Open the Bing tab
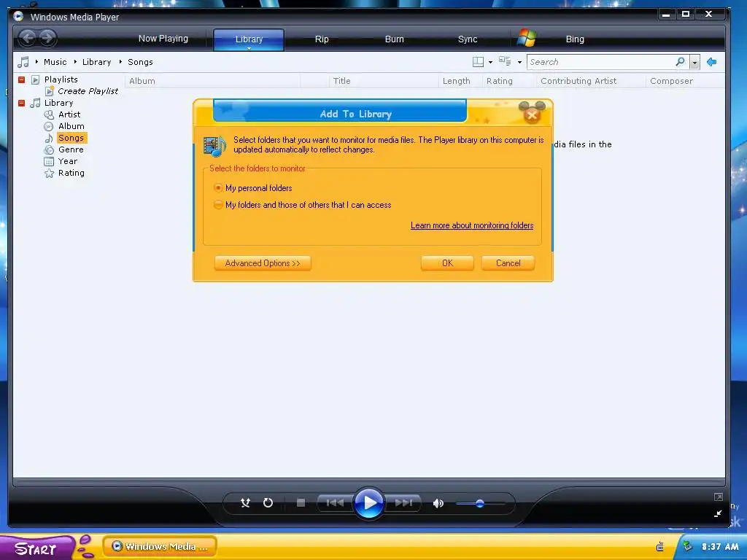Screen dimensions: 747x560 click(575, 39)
